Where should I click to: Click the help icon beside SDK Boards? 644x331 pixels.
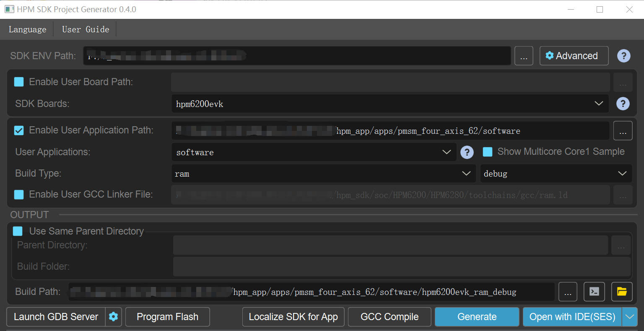pos(623,104)
